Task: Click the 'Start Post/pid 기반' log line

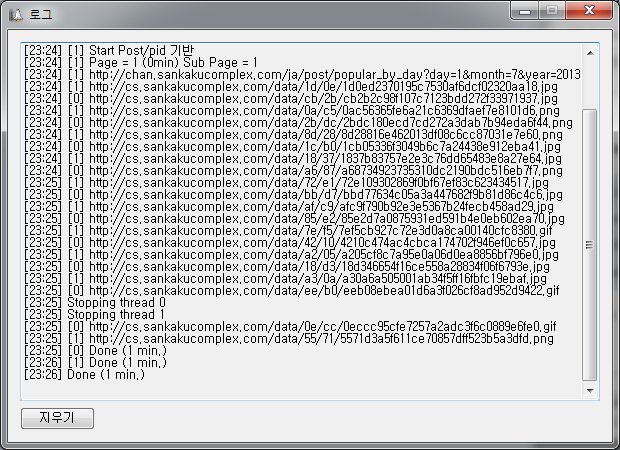Action: tap(109, 51)
